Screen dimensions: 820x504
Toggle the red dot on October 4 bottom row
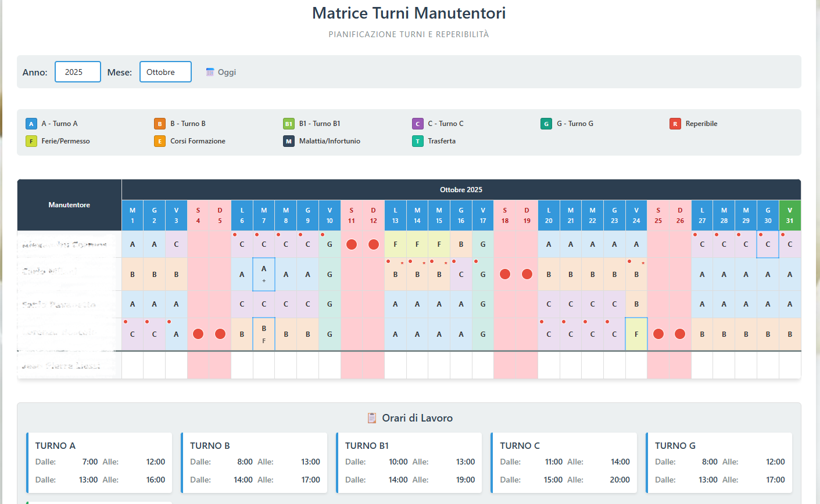(x=198, y=334)
